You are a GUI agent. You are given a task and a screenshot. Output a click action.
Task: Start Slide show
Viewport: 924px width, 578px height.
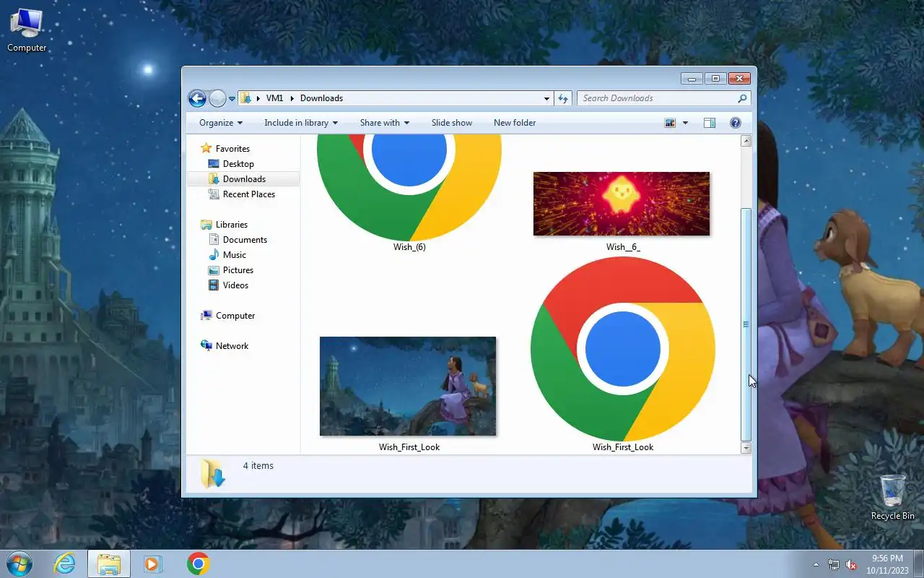click(x=452, y=123)
